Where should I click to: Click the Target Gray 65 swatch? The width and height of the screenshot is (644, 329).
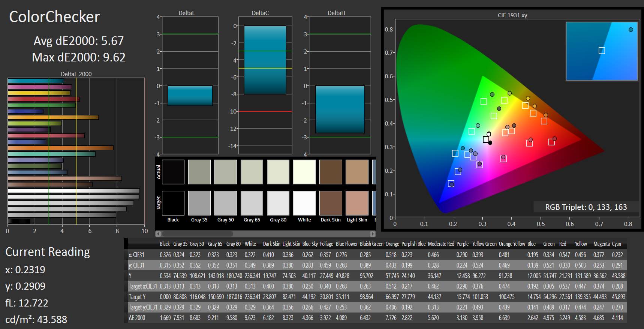(x=252, y=203)
